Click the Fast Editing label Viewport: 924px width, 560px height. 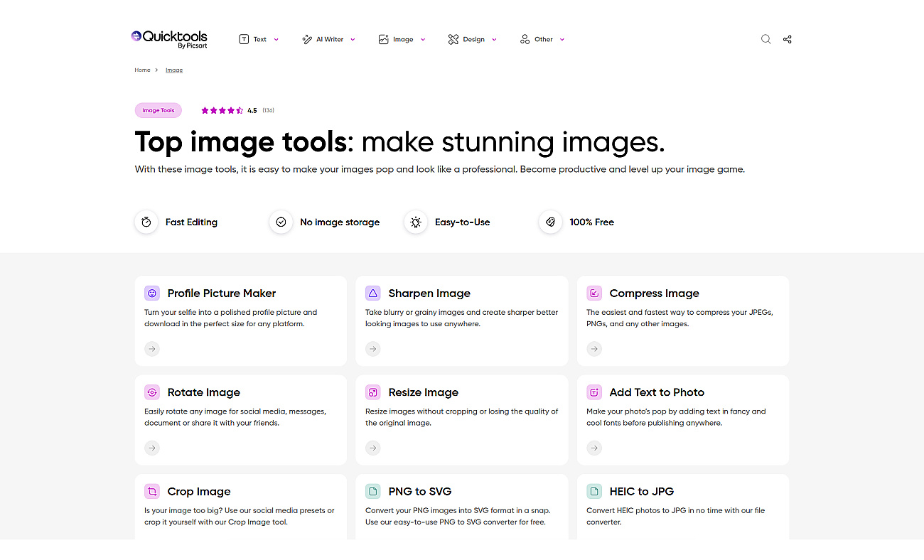click(191, 222)
